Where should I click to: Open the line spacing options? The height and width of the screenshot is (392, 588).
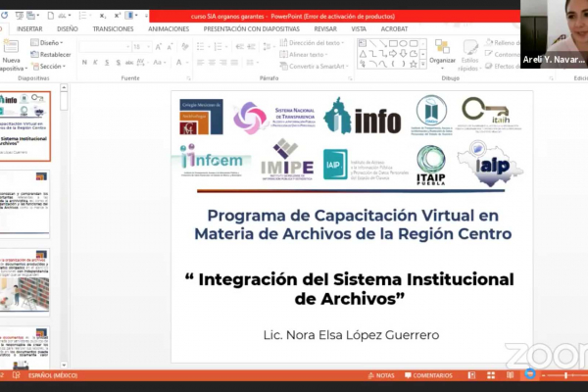point(269,46)
